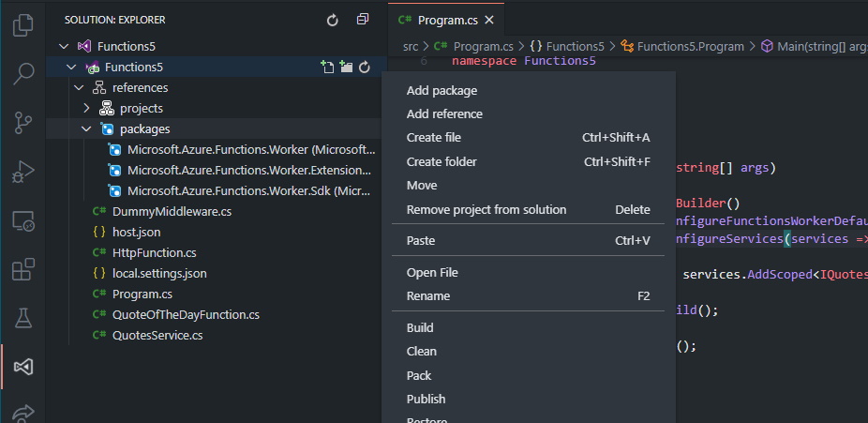This screenshot has height=423, width=868.
Task: Click the src breadcrumb segment
Action: point(411,47)
